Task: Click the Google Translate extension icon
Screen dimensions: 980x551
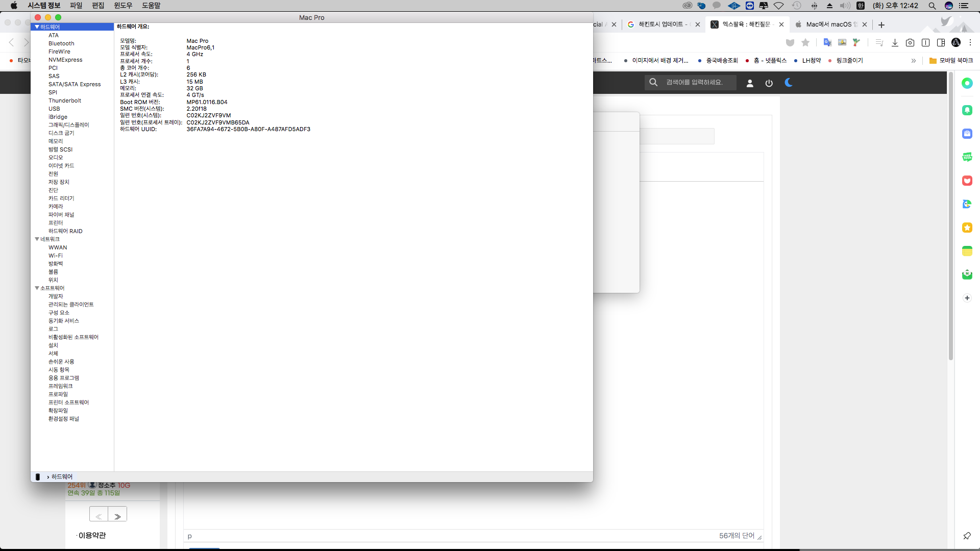Action: 827,43
